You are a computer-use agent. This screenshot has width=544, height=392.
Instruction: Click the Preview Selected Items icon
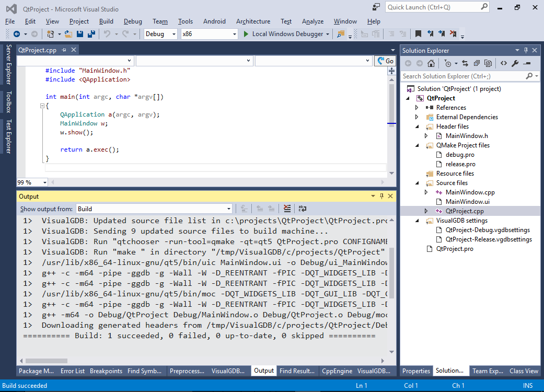527,63
